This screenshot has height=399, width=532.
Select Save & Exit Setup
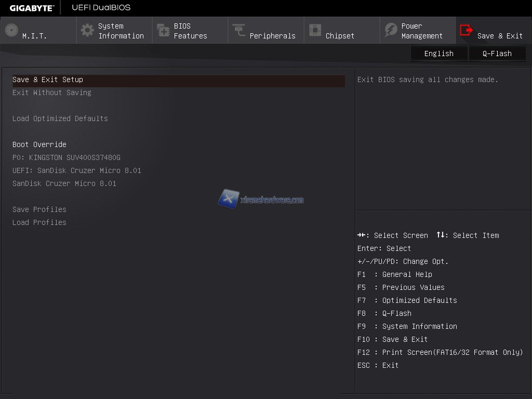[48, 79]
